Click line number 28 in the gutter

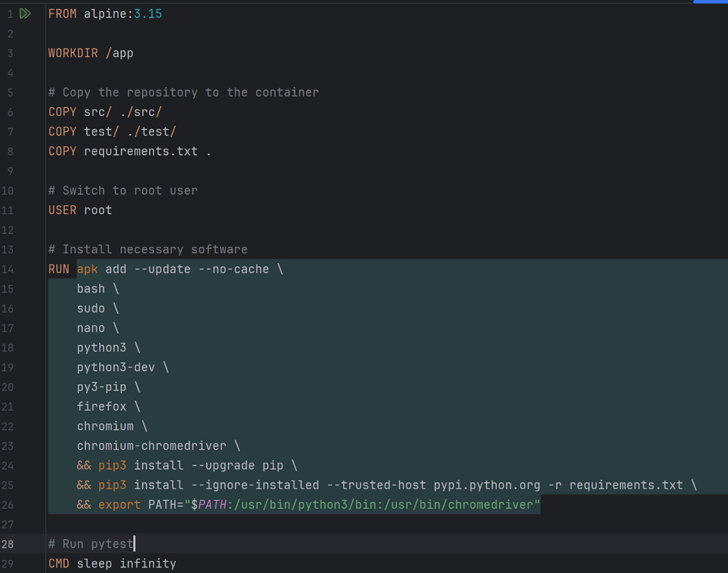(x=7, y=544)
